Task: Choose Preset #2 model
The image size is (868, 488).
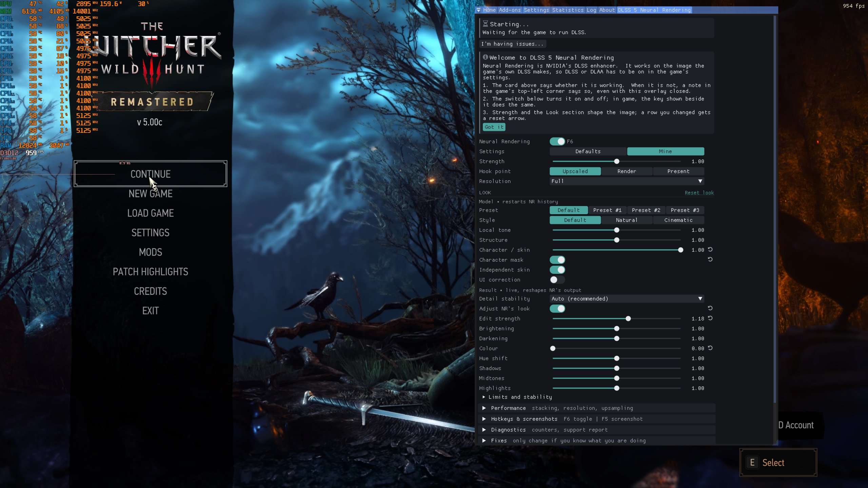Action: coord(646,210)
